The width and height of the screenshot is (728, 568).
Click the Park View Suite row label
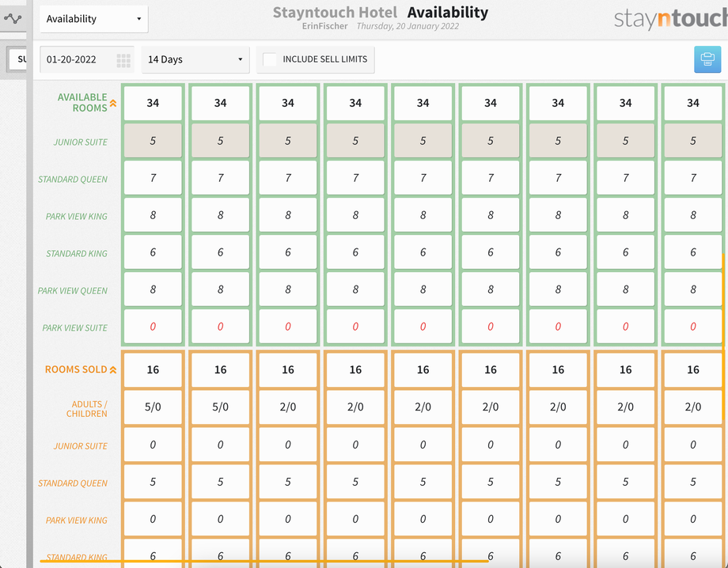click(x=74, y=328)
